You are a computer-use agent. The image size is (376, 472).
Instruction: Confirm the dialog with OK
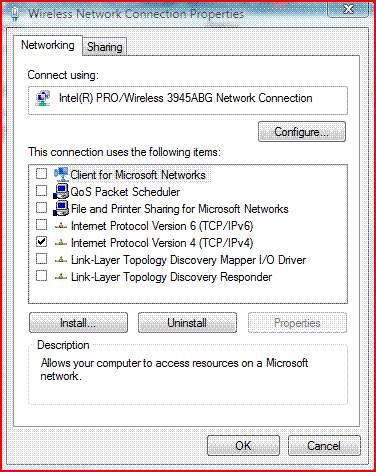pyautogui.click(x=243, y=446)
